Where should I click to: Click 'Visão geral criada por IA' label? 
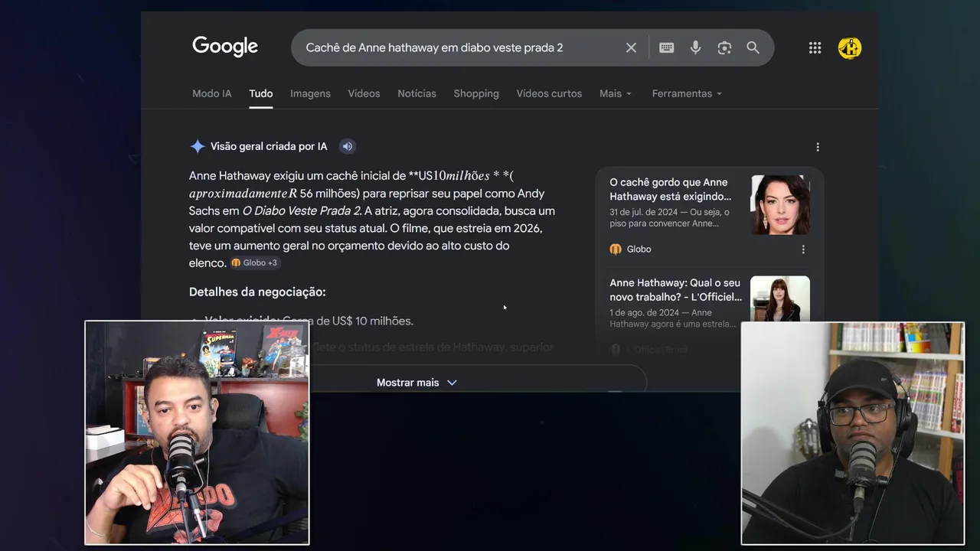coord(269,146)
